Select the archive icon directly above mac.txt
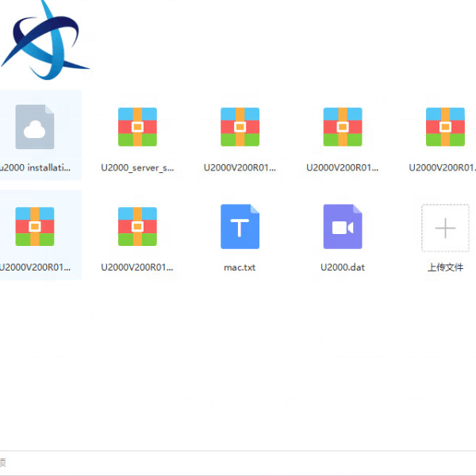The height and width of the screenshot is (476, 476). click(x=240, y=127)
